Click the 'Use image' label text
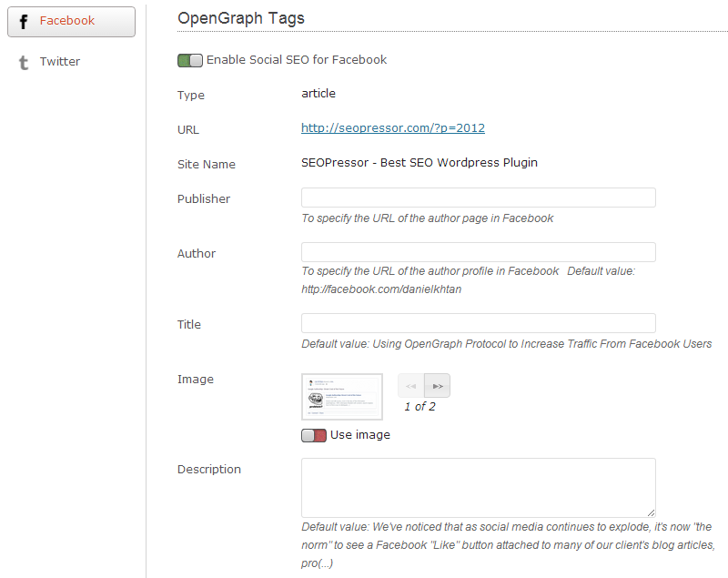The width and height of the screenshot is (728, 578). pos(360,435)
